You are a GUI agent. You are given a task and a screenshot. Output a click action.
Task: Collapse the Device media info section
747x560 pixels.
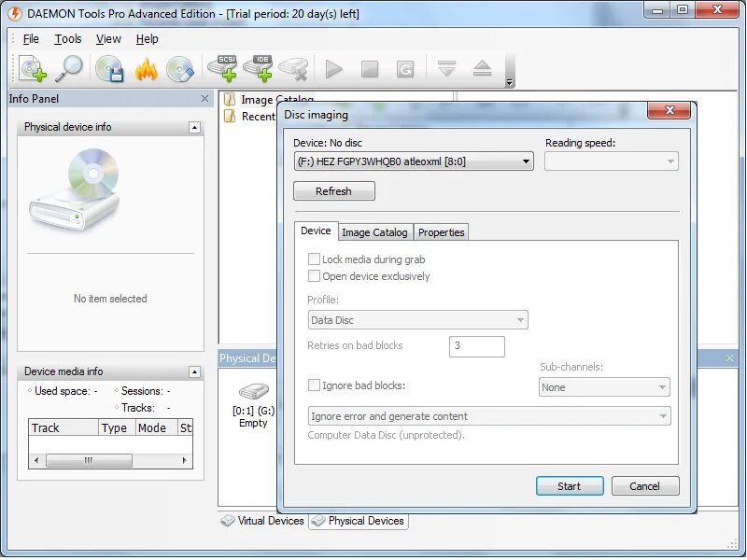[x=194, y=371]
